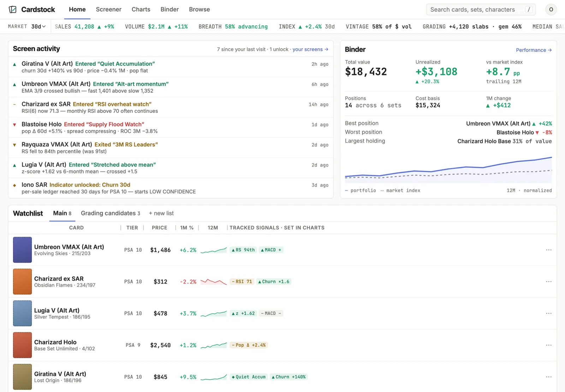Click 'Blastoise Holo' worst position value
Screen dimensions: 565x392
point(515,132)
